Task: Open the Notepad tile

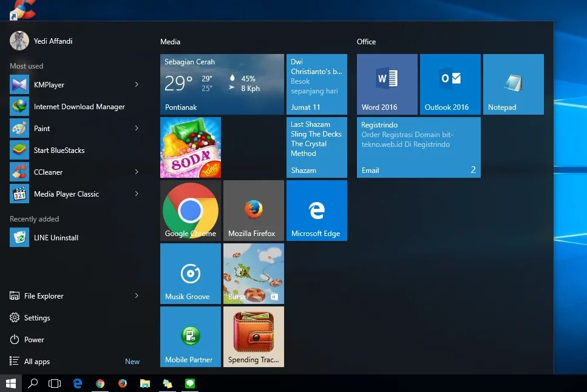Action: (514, 84)
